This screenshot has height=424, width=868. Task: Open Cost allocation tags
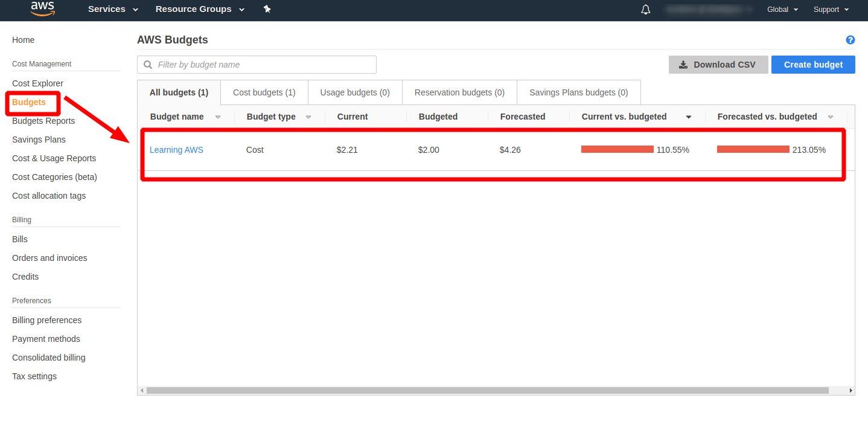click(49, 196)
